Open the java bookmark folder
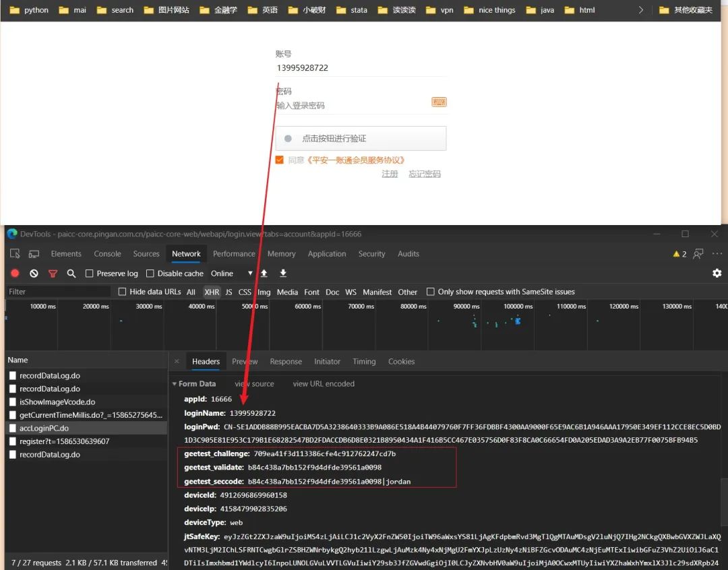The width and height of the screenshot is (728, 570). pos(540,9)
